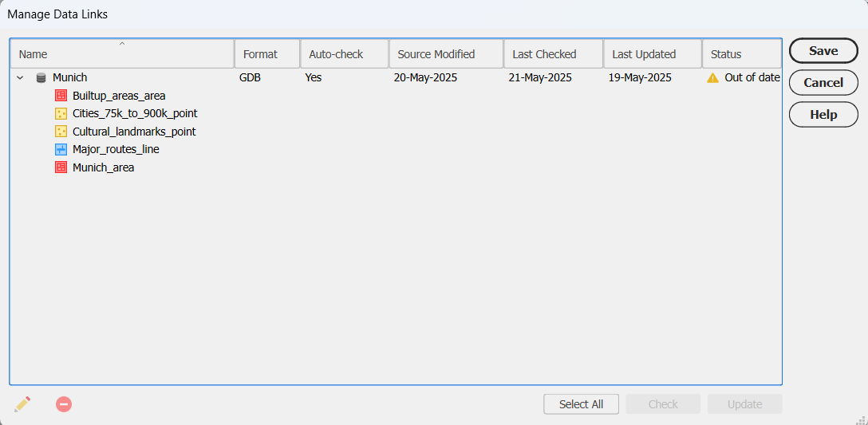Click the Auto-check Yes value for Munich

(x=314, y=78)
